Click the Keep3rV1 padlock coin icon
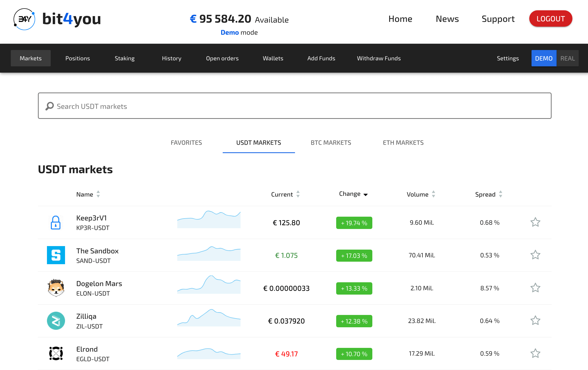The height and width of the screenshot is (370, 588). tap(56, 222)
